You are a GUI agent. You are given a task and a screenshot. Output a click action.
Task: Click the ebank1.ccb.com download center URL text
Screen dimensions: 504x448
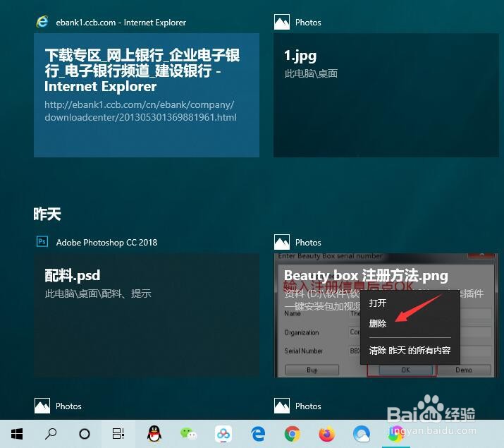point(140,111)
